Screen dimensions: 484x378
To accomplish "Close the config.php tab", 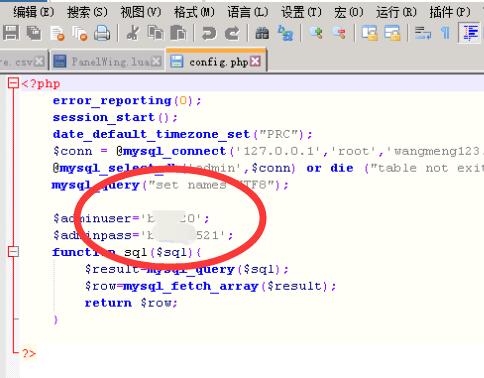I will [x=255, y=61].
